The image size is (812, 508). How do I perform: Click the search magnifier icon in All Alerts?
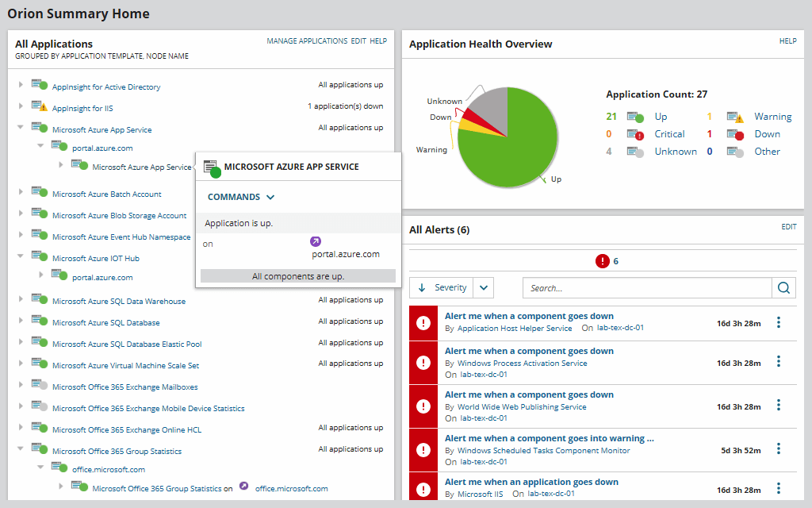[783, 287]
